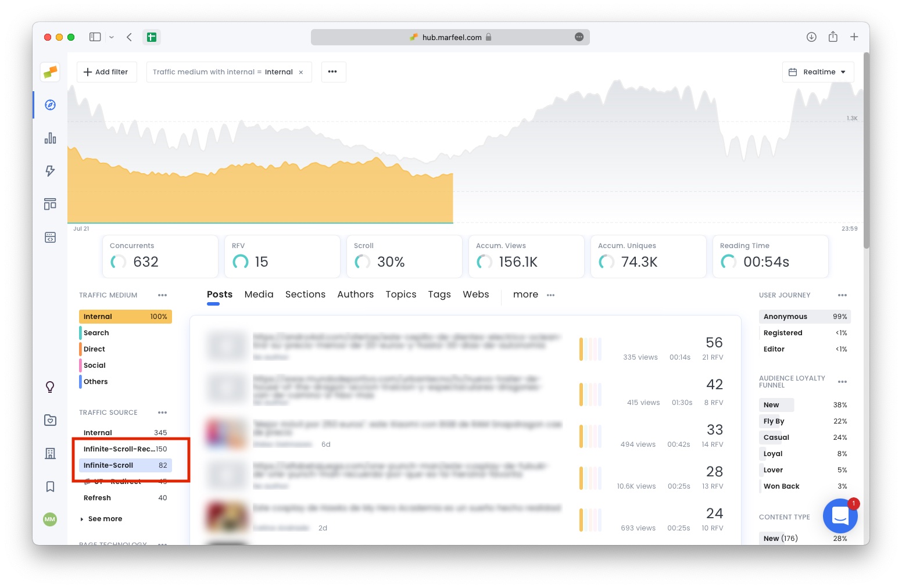Click the lightbulb insights icon
This screenshot has height=588, width=902.
coord(50,386)
